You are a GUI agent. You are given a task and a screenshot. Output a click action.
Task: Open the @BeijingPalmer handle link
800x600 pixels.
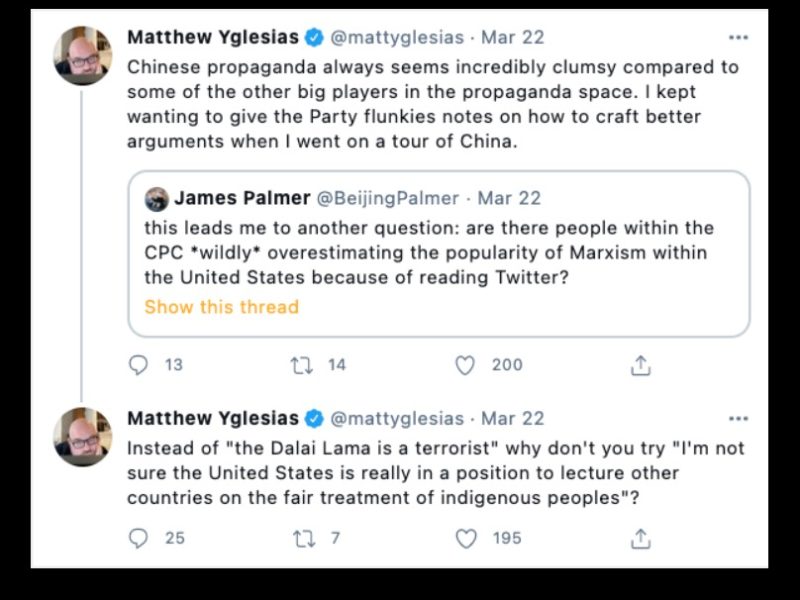click(x=387, y=198)
